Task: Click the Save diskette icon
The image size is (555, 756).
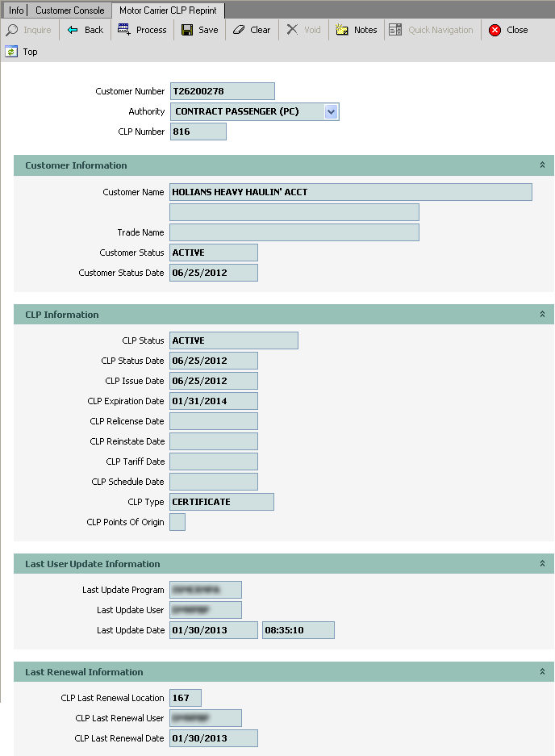Action: (184, 30)
